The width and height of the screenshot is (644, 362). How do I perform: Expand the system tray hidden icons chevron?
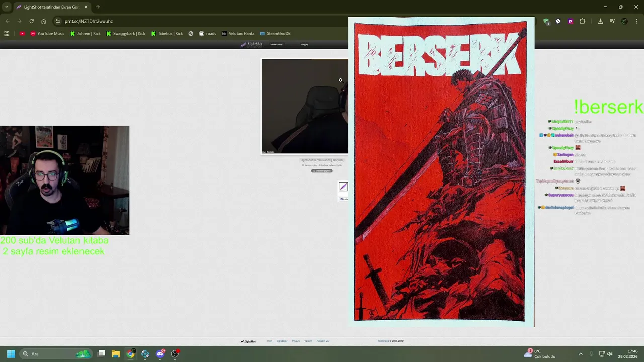[580, 354]
